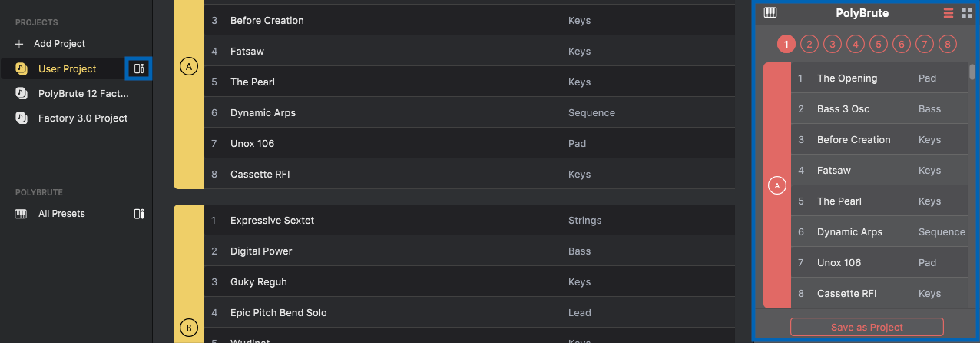980x343 pixels.
Task: Click the red bank A marker in PolyBrute
Action: pos(777,185)
